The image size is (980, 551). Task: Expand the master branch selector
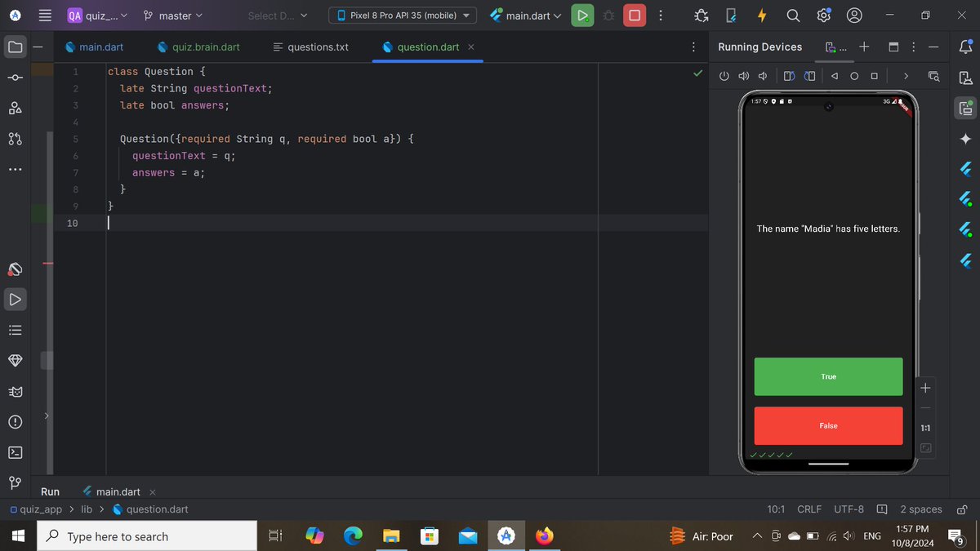pyautogui.click(x=174, y=15)
